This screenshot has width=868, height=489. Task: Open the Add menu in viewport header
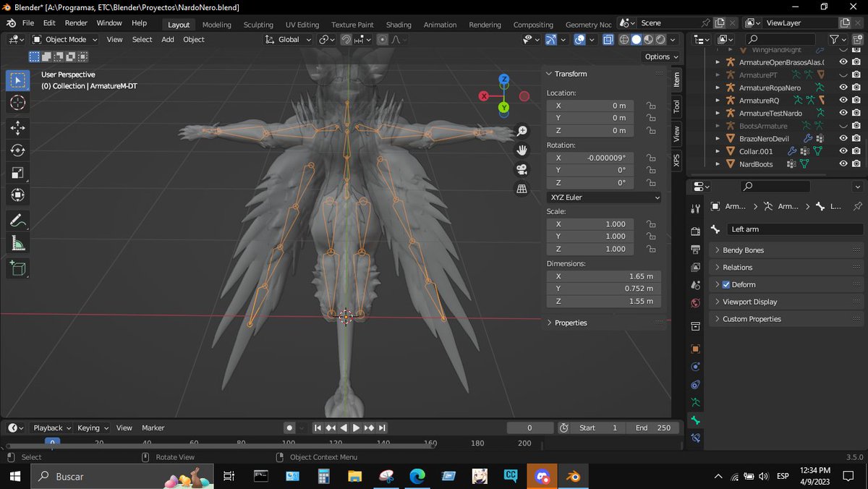pos(168,40)
